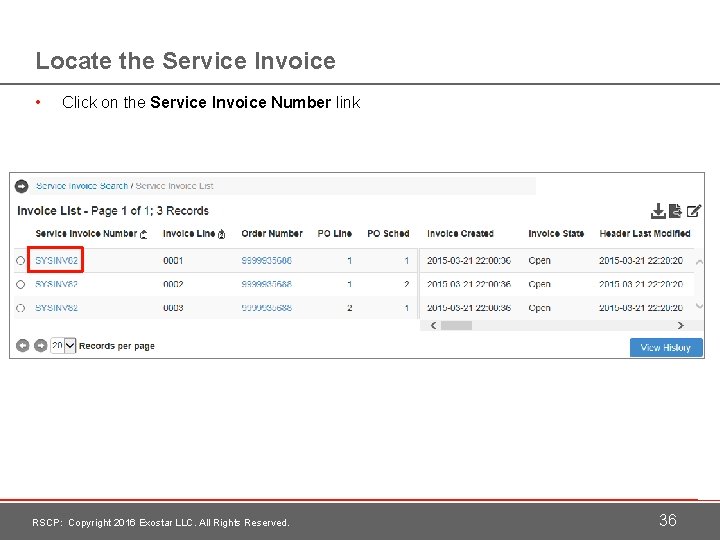Click the edit pencil icon above the table
The height and width of the screenshot is (540, 720).
[694, 211]
